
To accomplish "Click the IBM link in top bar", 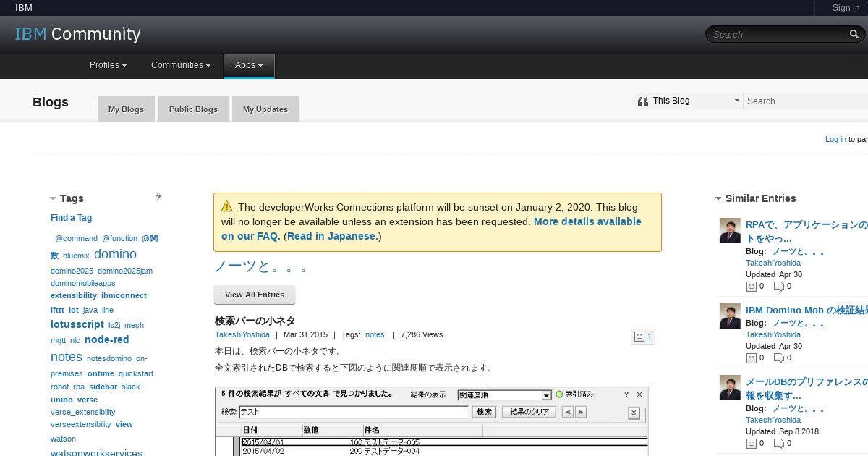I will point(24,8).
